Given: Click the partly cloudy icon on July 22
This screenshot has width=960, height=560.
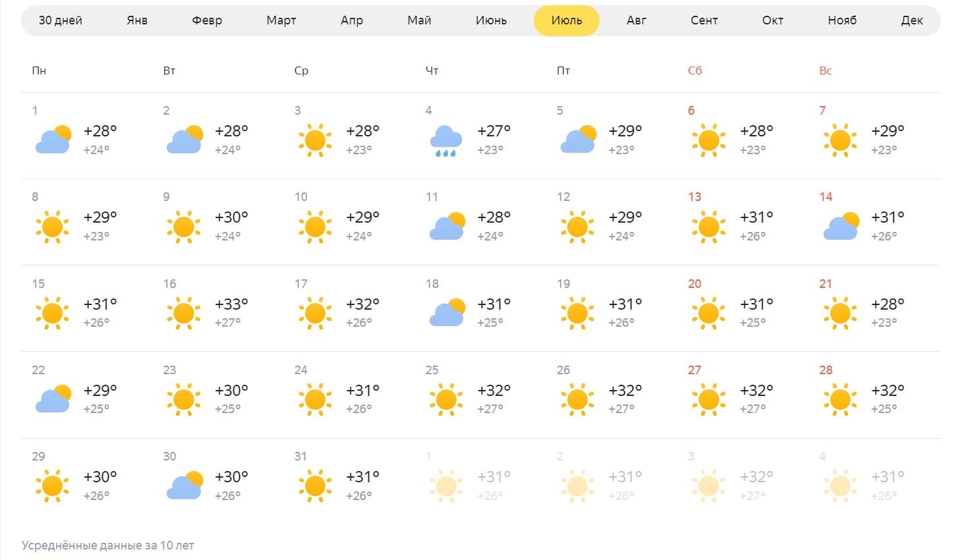Looking at the screenshot, I should coord(53,399).
